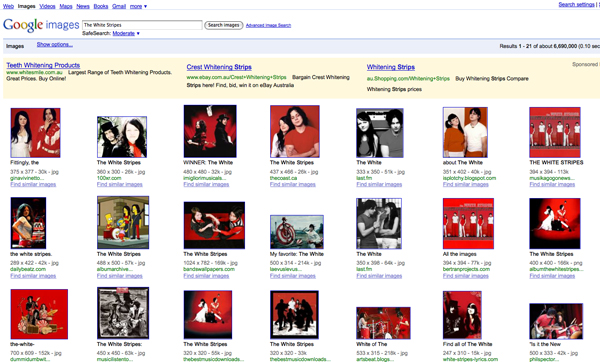The height and width of the screenshot is (362, 600).
Task: Click the Google Images logo
Action: 41,25
